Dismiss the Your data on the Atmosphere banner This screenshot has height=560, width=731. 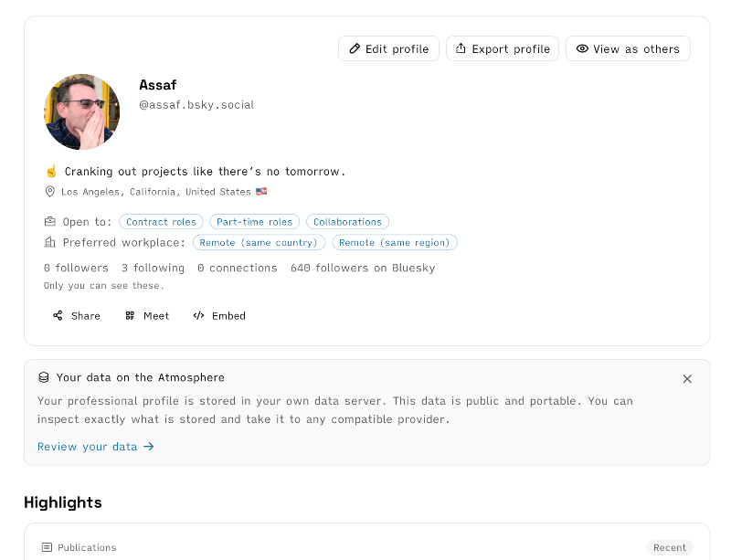coord(687,378)
